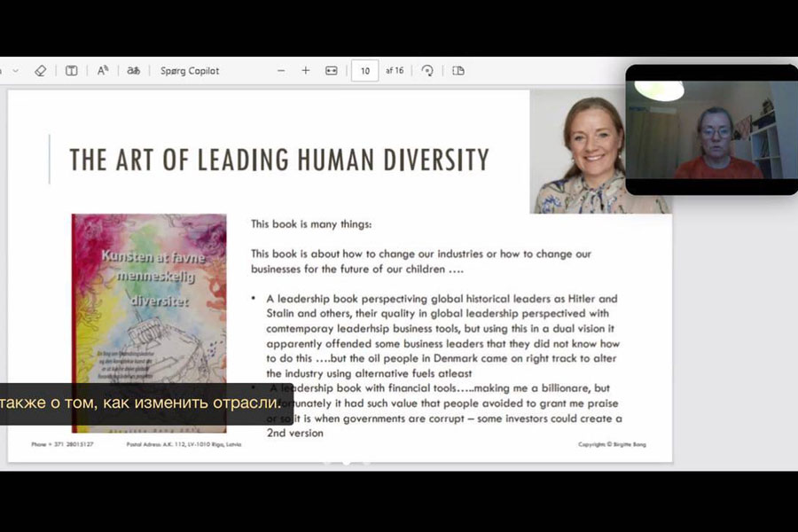798x532 pixels.
Task: Click the '2nd version' text line
Action: [295, 434]
